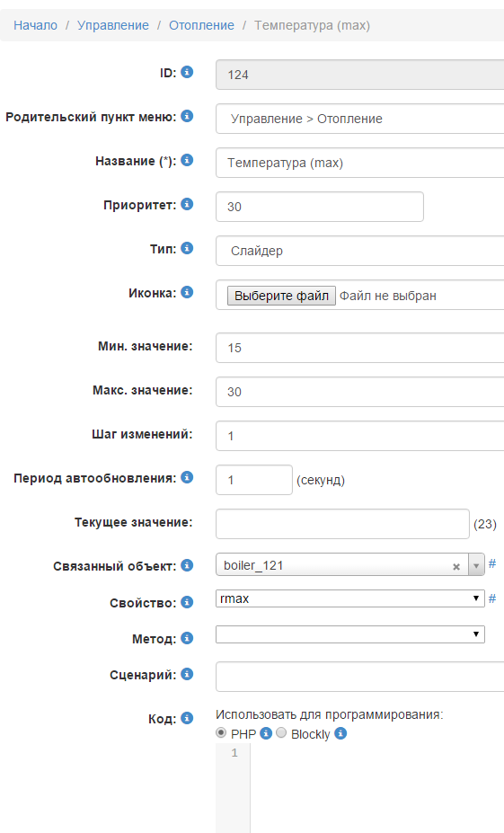Clear boiler_121 with the x icon
The width and height of the screenshot is (504, 833).
pyautogui.click(x=456, y=567)
